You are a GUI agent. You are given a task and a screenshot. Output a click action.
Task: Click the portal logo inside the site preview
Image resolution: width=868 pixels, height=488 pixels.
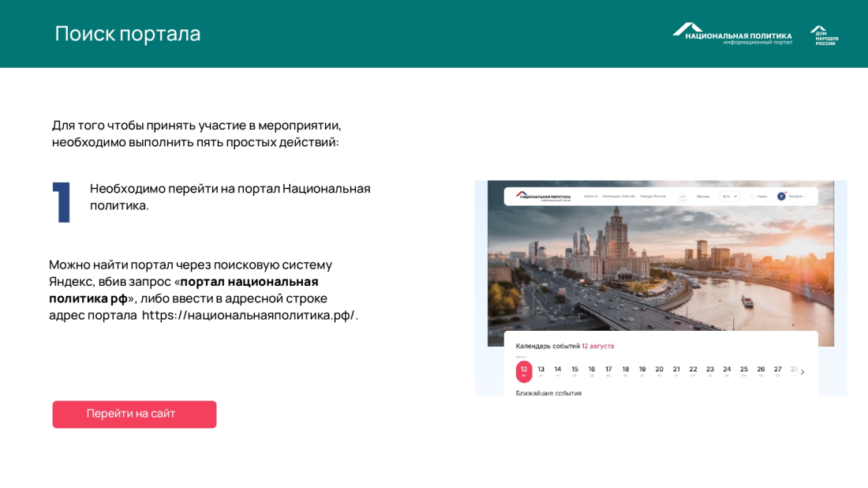pyautogui.click(x=543, y=196)
